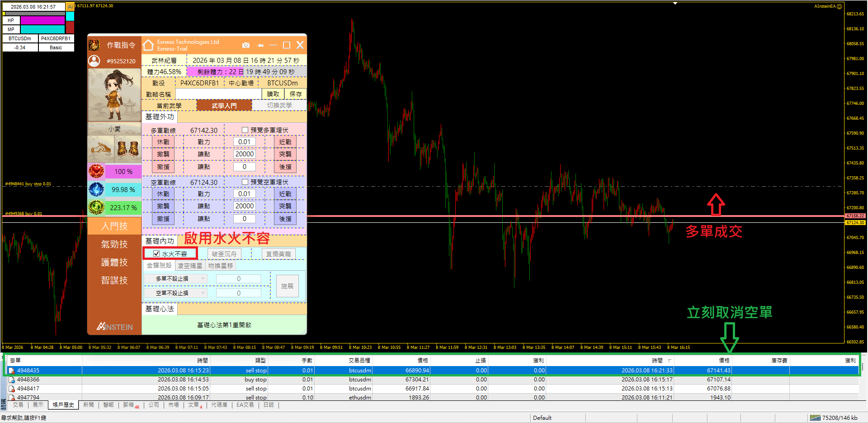Viewport: 868px width, 423px height.
Task: Select the 小愛 character portrait
Action: click(x=114, y=95)
